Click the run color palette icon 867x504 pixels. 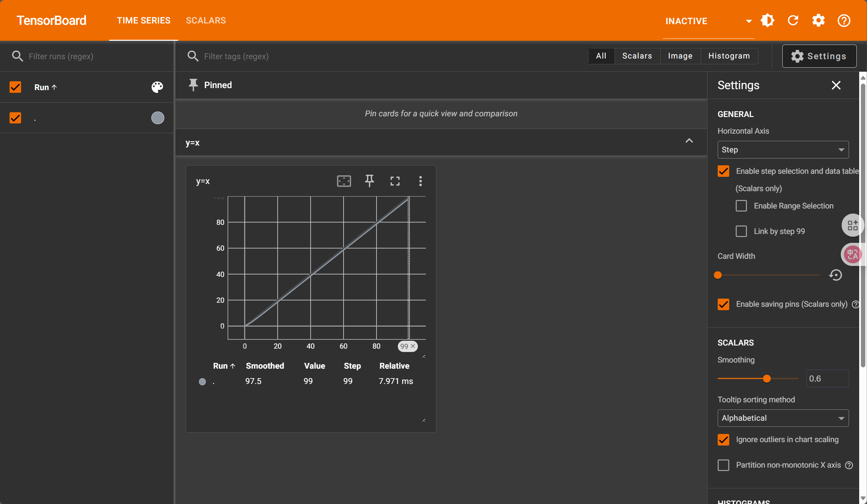(157, 87)
